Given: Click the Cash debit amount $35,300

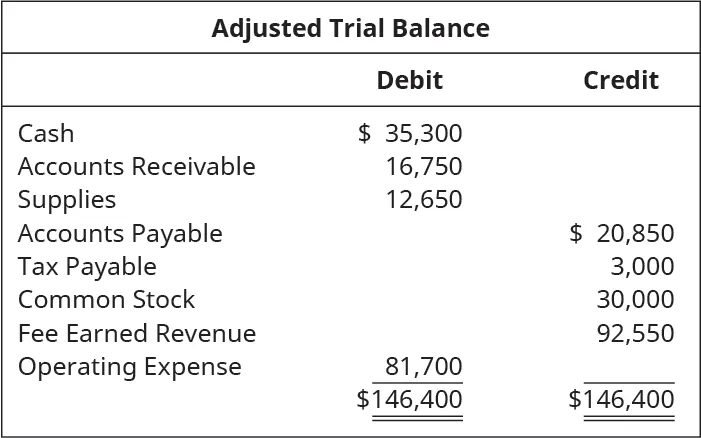Looking at the screenshot, I should (x=410, y=133).
